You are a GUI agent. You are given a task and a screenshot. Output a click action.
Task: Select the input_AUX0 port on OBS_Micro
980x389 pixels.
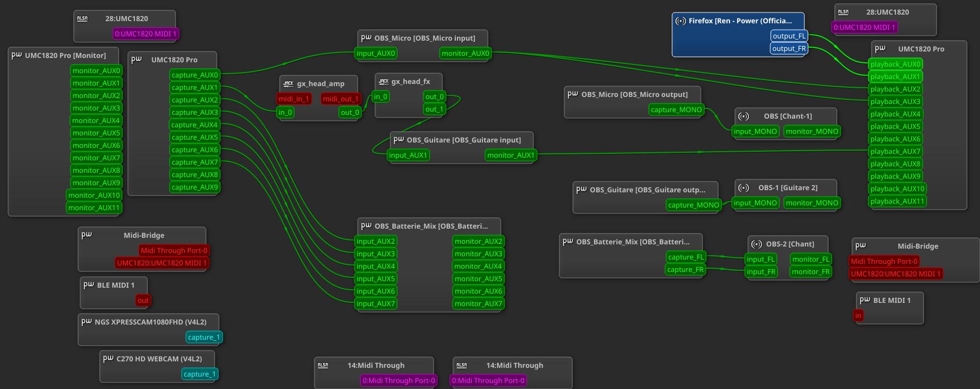click(376, 53)
